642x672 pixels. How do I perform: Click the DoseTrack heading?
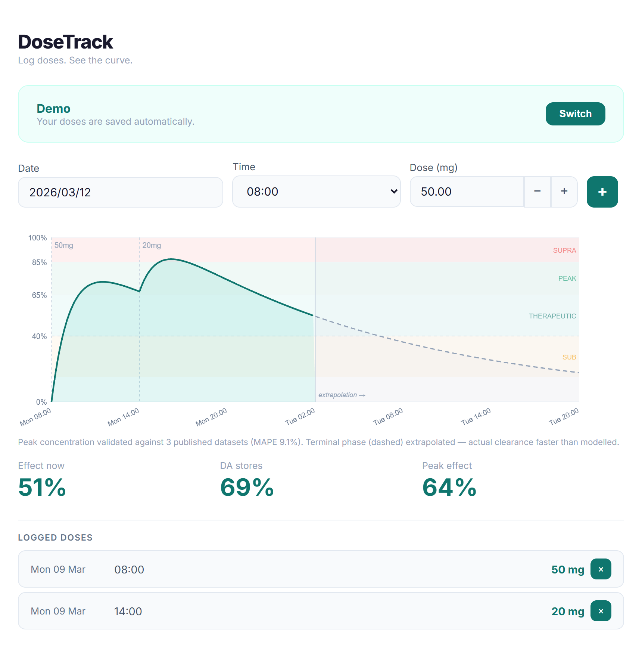[65, 41]
